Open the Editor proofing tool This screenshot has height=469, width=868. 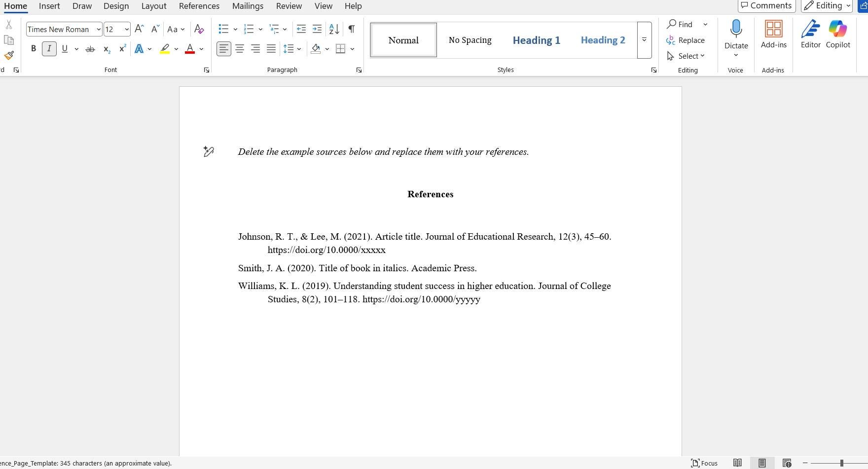point(811,34)
